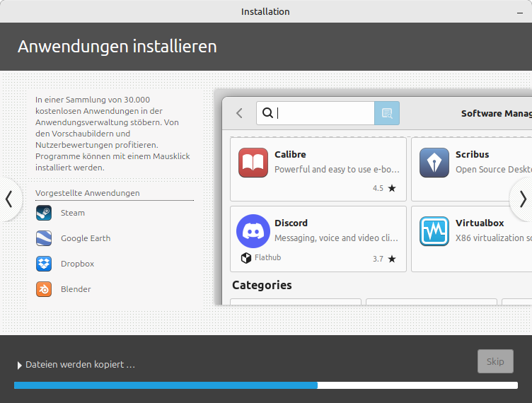Screen dimensions: 532x403
Task: Click the Calibre book icon
Action: pos(253,163)
